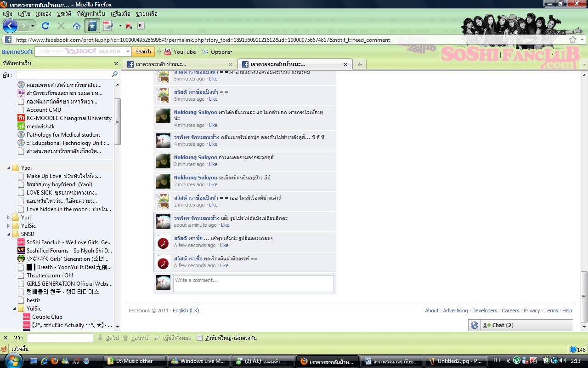
Task: Open Nukkung Sukyoo's profile from the 4-minute comment
Action: [196, 112]
